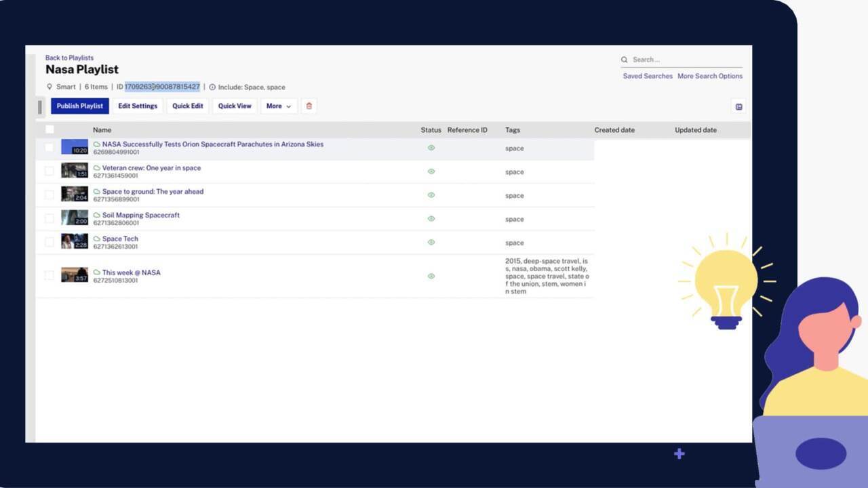The width and height of the screenshot is (868, 488).
Task: Click the Tags column header
Action: [x=513, y=130]
